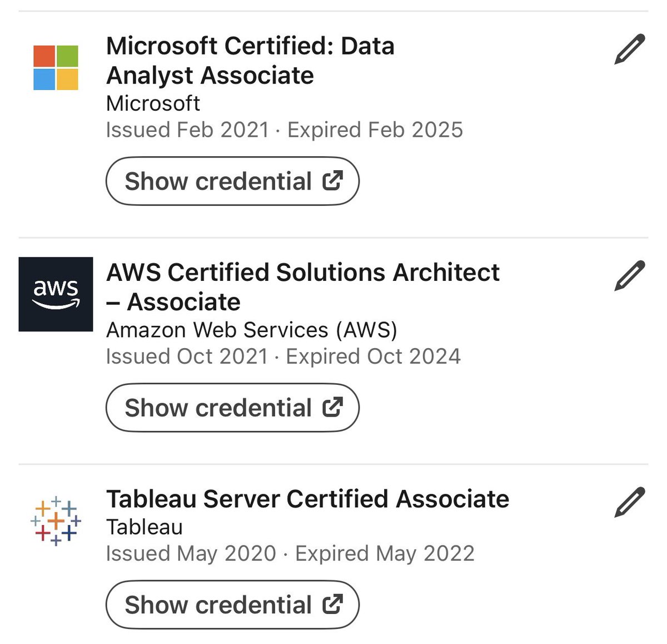Edit the AWS Solutions Architect certification
This screenshot has width=667, height=644.
click(x=630, y=276)
